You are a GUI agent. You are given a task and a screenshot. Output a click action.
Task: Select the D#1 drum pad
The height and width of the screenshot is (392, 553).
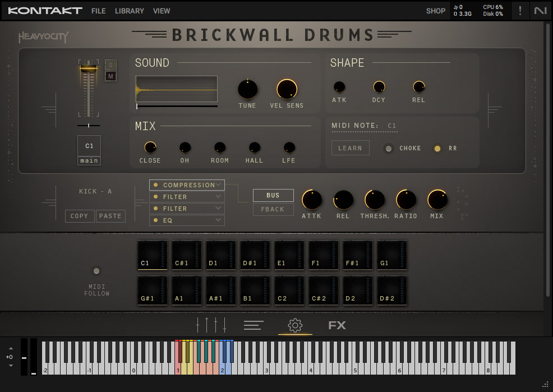(255, 256)
